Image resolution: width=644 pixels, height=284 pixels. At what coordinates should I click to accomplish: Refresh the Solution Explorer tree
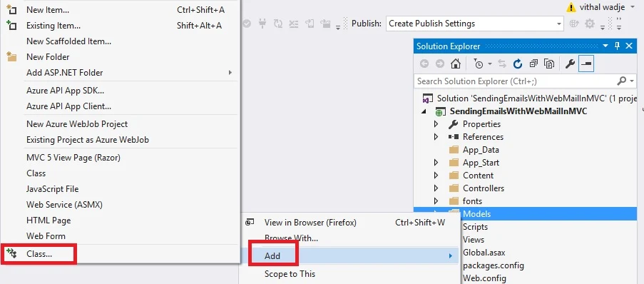[x=518, y=64]
